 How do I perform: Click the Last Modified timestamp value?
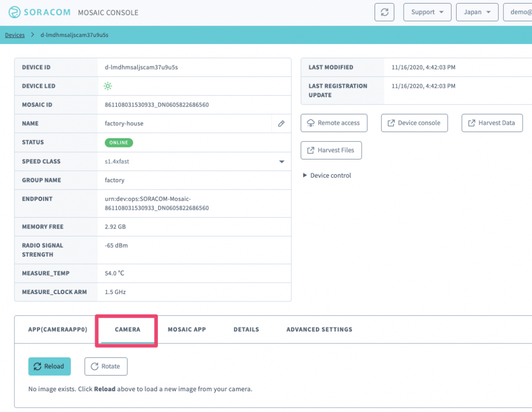tap(423, 67)
